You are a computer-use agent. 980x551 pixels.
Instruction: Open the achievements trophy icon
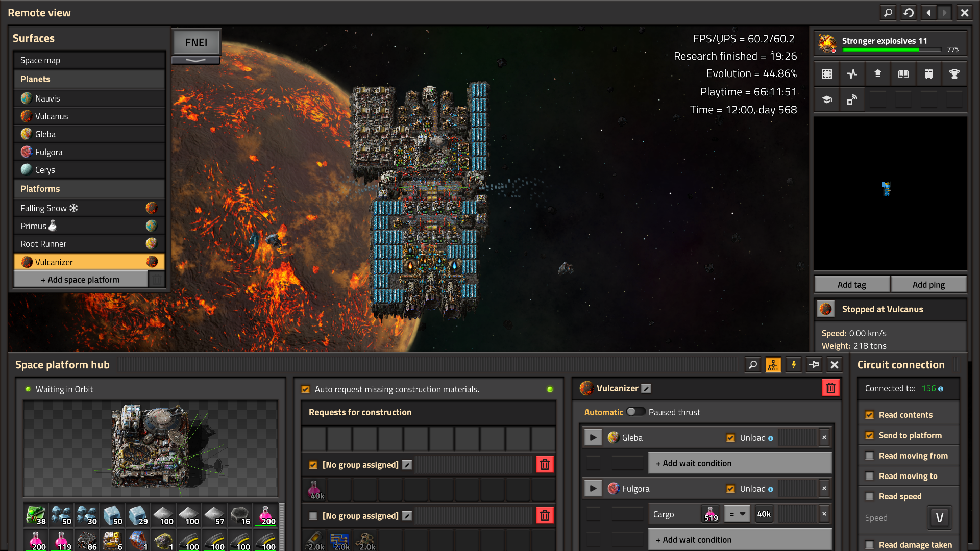pos(954,74)
